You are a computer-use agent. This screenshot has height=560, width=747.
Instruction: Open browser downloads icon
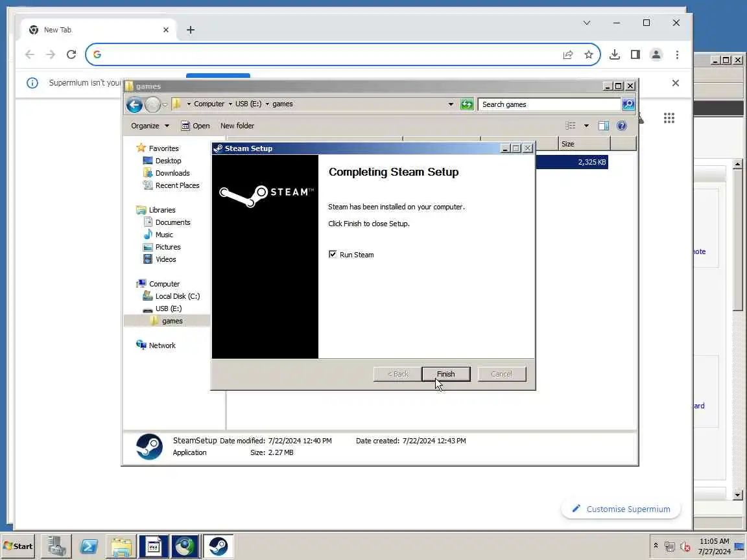pos(615,54)
